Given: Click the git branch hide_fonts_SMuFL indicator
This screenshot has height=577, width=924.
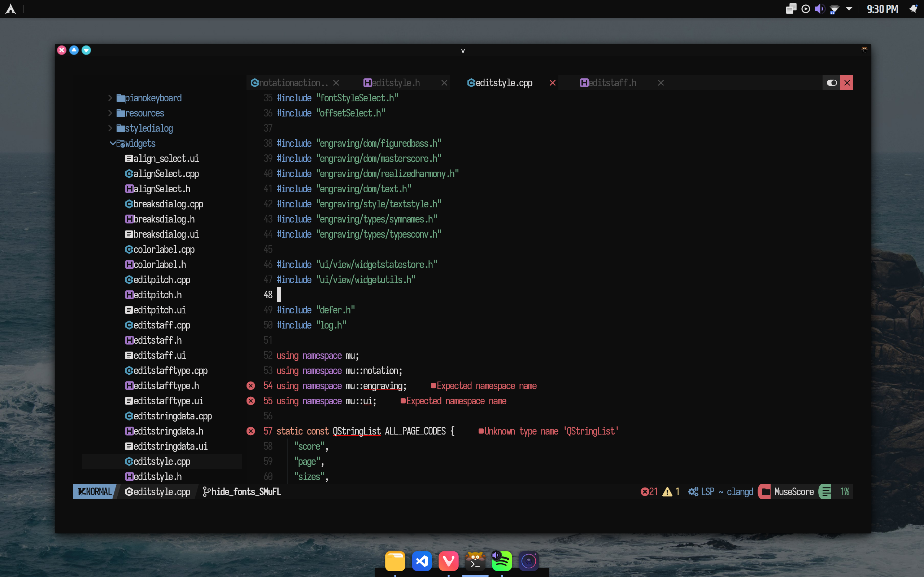Looking at the screenshot, I should (x=242, y=492).
